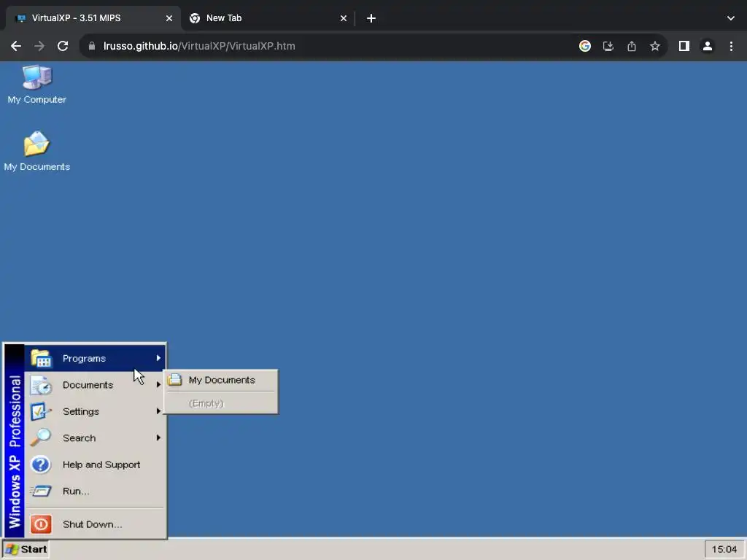The width and height of the screenshot is (747, 560).
Task: Open Chrome side panel icon
Action: [x=684, y=46]
